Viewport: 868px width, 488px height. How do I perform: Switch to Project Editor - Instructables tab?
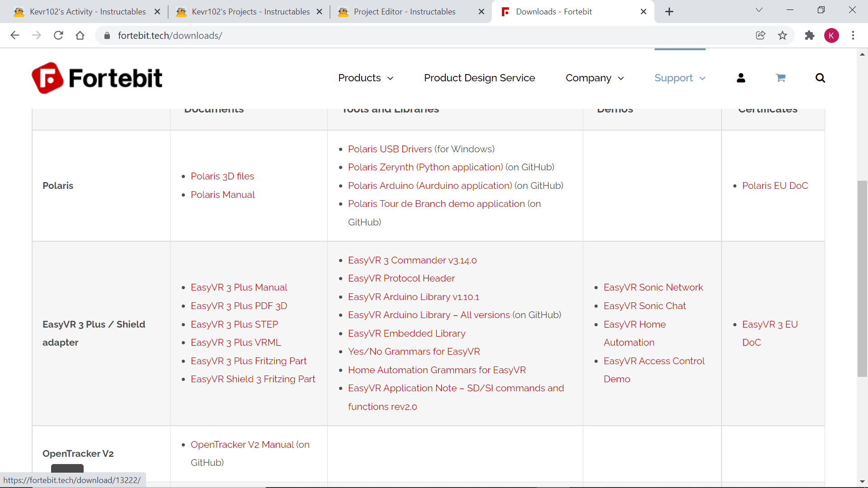click(405, 12)
